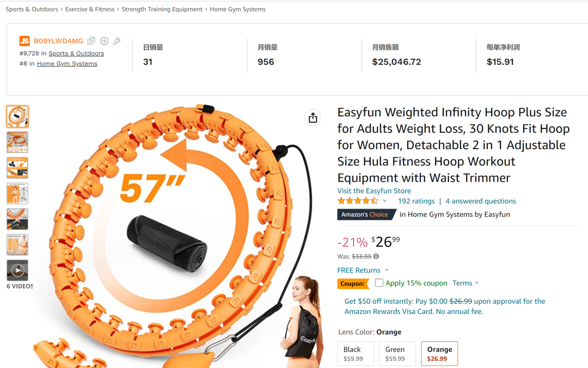Screen dimensions: 588x368
Task: Go to Exercise & Fitness breadcrumb
Action: [90, 9]
